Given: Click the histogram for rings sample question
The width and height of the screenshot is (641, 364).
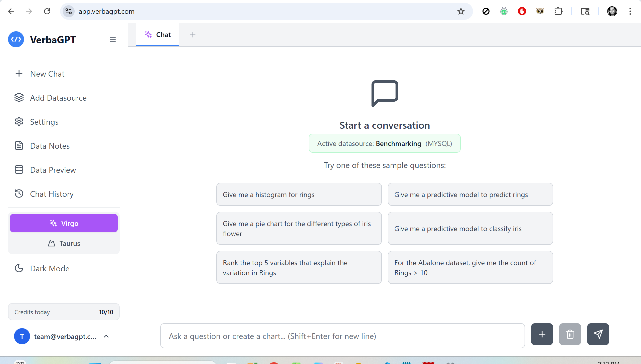Looking at the screenshot, I should (299, 194).
